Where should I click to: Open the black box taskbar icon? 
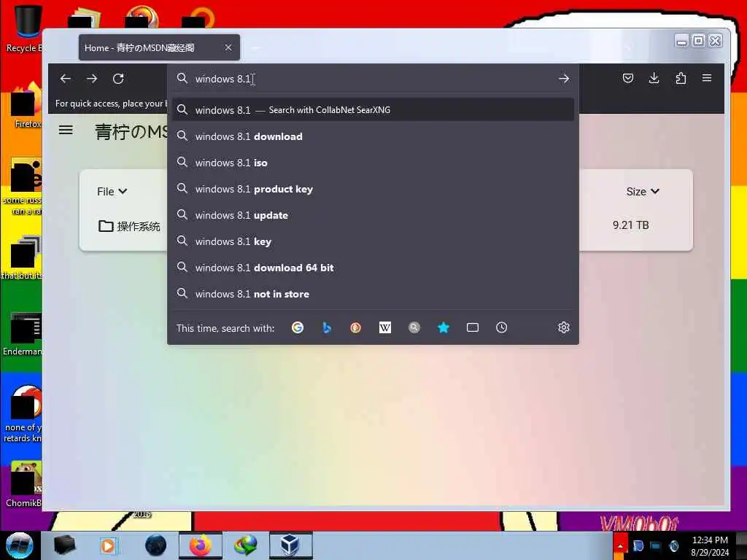[64, 545]
